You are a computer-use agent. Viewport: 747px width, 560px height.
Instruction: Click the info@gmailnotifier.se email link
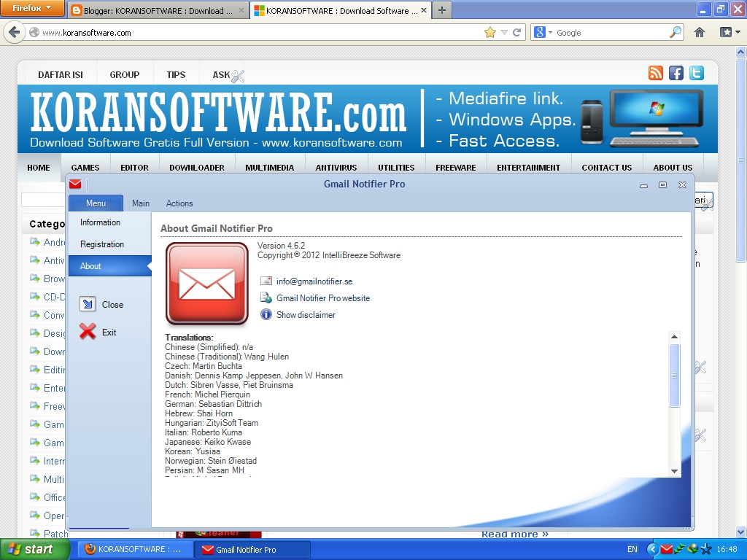[314, 281]
